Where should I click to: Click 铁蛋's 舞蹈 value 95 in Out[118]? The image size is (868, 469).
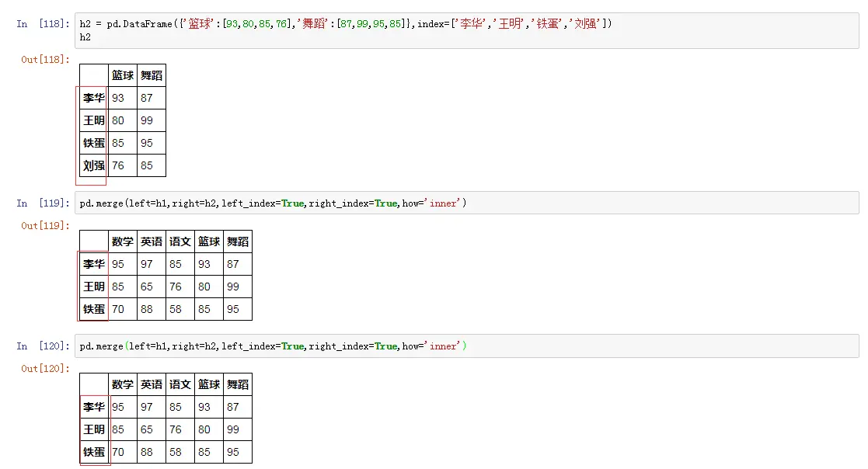(x=151, y=143)
